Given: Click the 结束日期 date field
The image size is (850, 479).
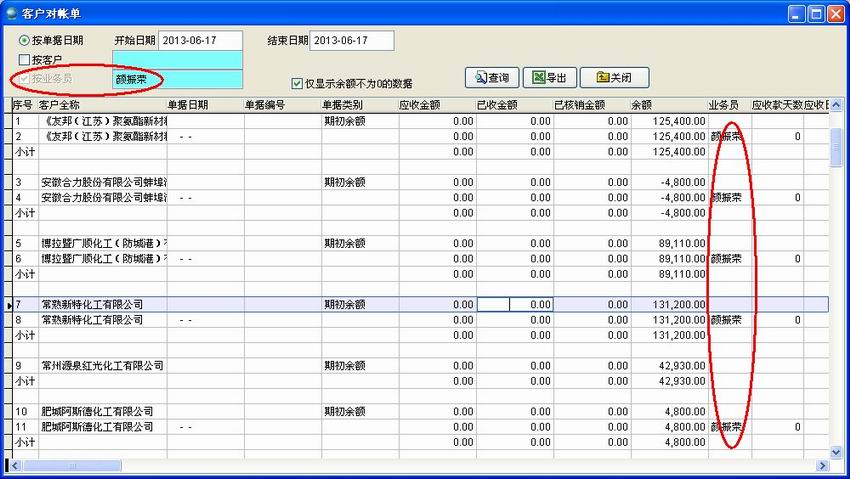Looking at the screenshot, I should (352, 41).
